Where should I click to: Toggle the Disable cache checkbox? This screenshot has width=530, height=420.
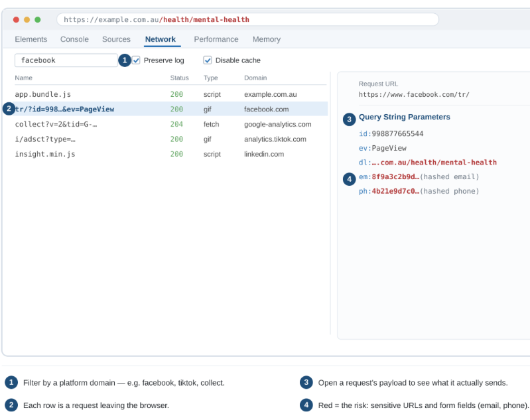[207, 60]
